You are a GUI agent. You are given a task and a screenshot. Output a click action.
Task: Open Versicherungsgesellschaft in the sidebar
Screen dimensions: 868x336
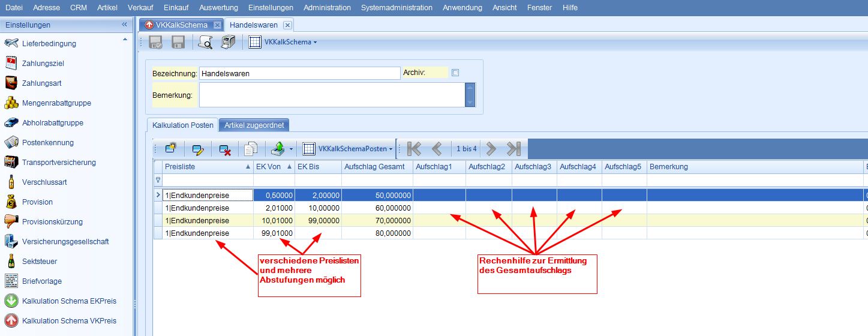pos(65,242)
